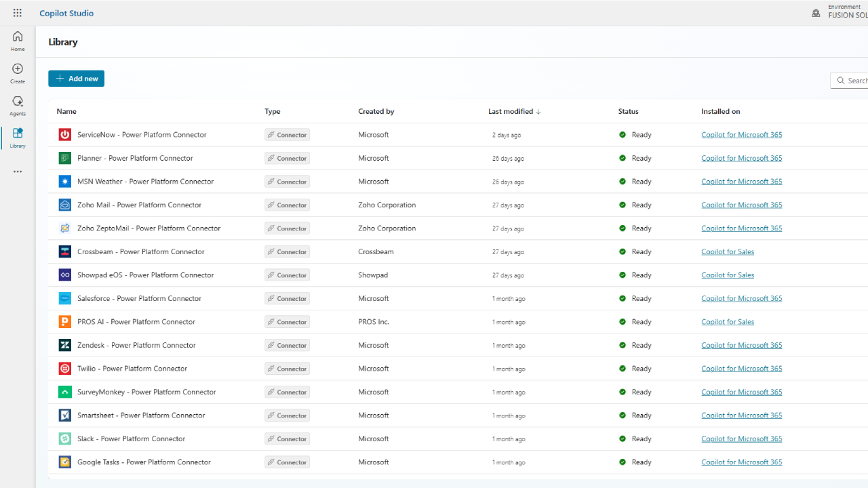Select the Twilio - Power Platform Connector name

(x=132, y=369)
